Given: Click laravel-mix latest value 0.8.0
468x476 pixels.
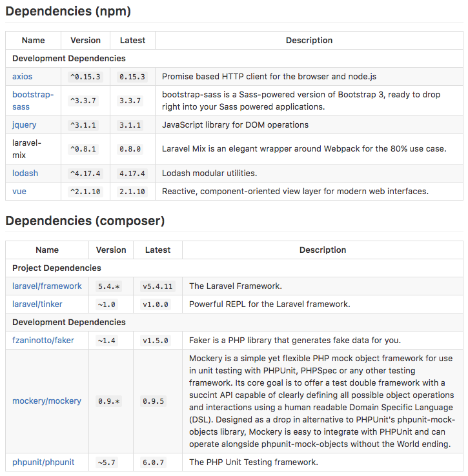Looking at the screenshot, I should tap(130, 149).
